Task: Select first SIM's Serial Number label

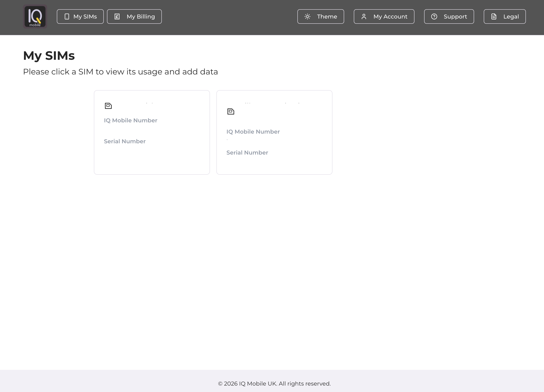Action: 125,141
